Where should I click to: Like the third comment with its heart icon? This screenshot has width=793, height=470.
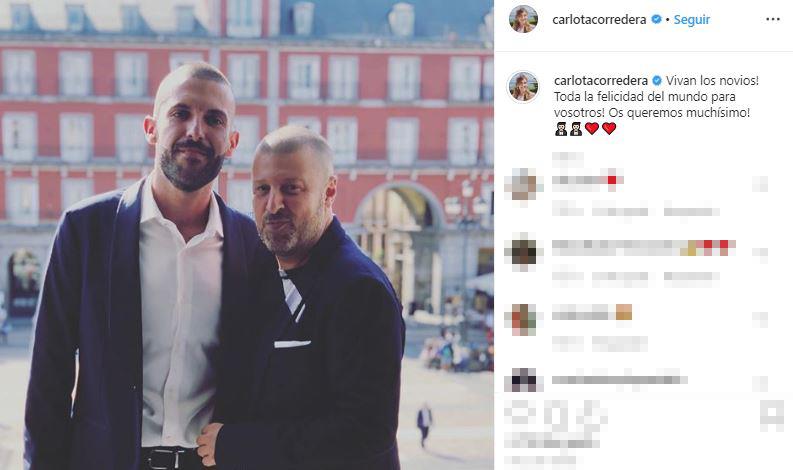[760, 319]
